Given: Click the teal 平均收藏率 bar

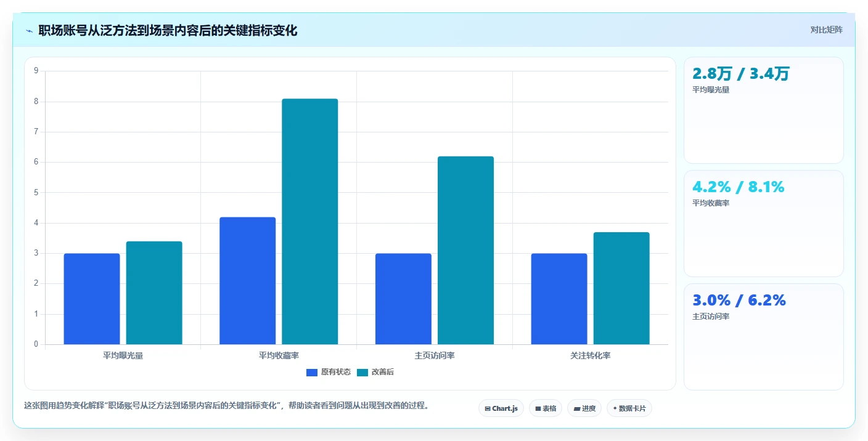Looking at the screenshot, I should 310,222.
